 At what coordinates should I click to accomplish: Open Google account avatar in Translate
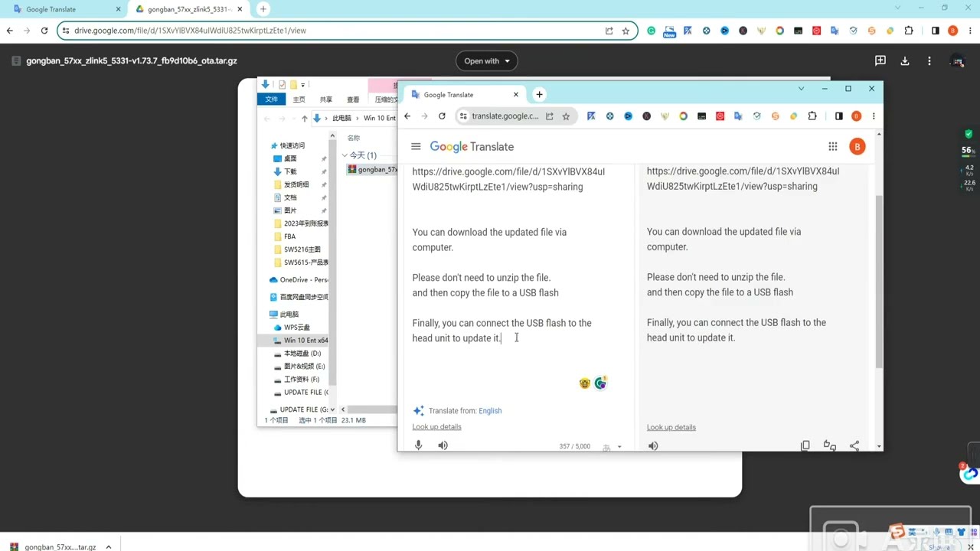(857, 146)
